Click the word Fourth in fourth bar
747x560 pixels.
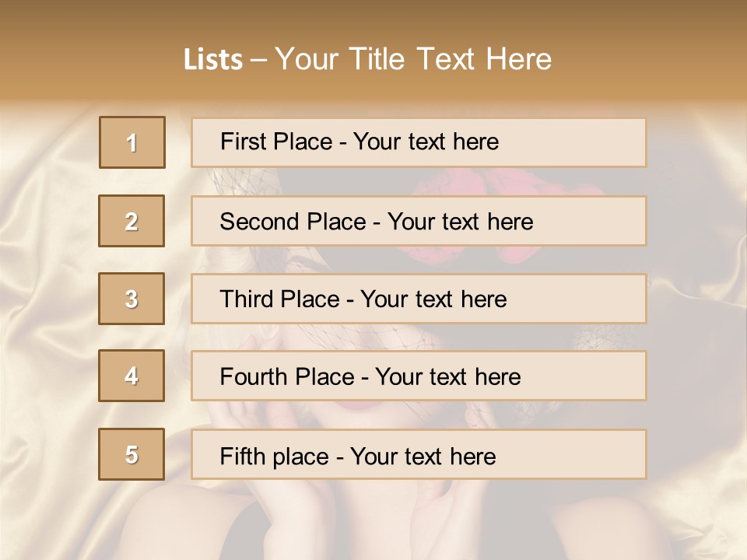click(x=253, y=376)
